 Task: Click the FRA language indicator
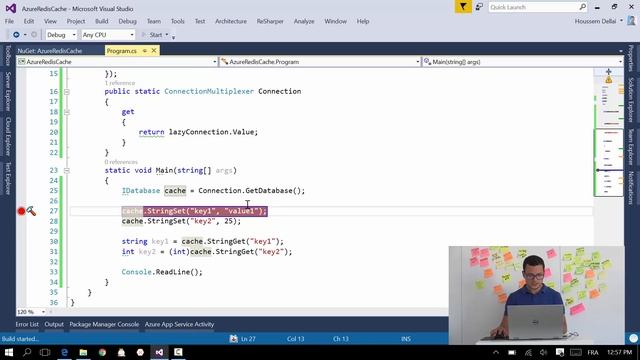pos(593,352)
